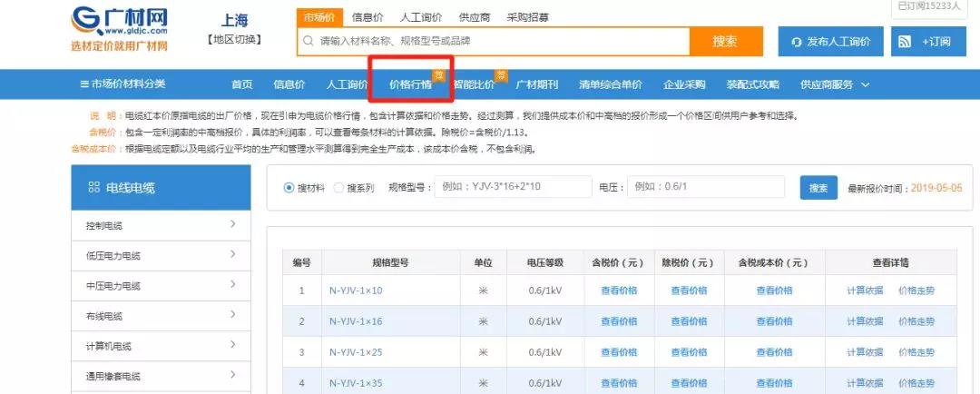
Task: Click 查看价格 under 除税价 for N-YJV-1×10
Action: click(689, 291)
